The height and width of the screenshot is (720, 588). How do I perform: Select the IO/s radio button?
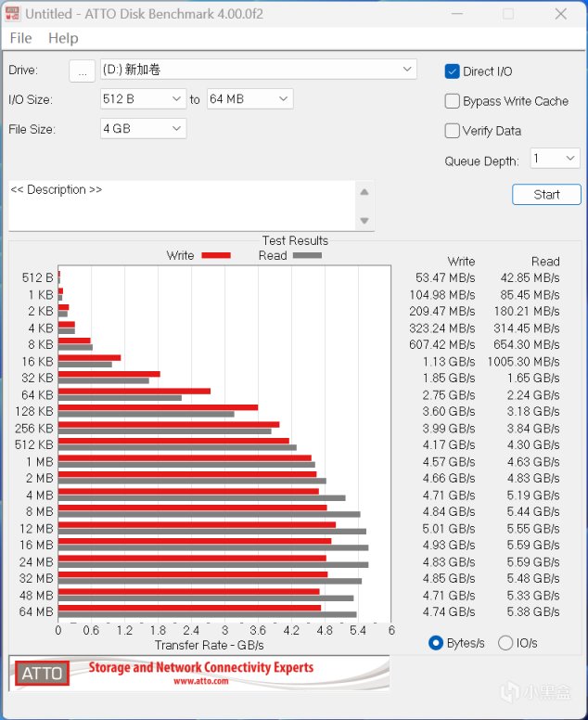point(505,643)
